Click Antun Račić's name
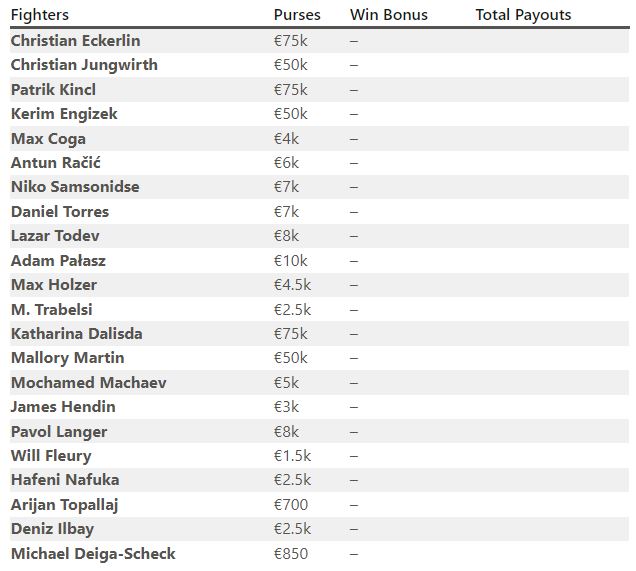Viewport: 636px width, 571px height. click(56, 163)
